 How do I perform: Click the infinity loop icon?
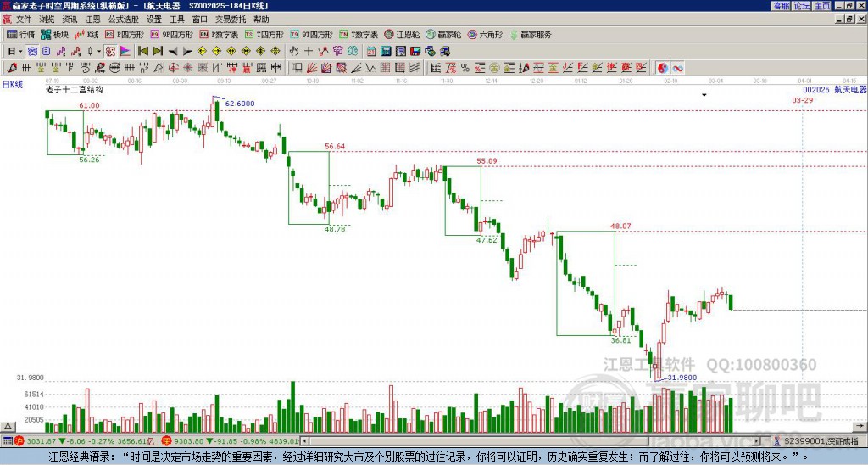tap(677, 68)
